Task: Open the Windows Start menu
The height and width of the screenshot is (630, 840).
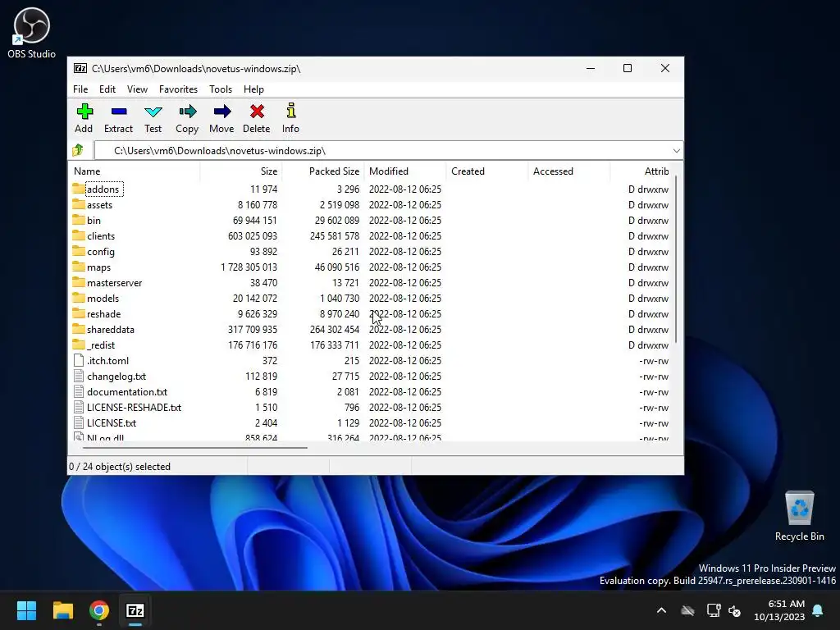Action: pyautogui.click(x=26, y=610)
